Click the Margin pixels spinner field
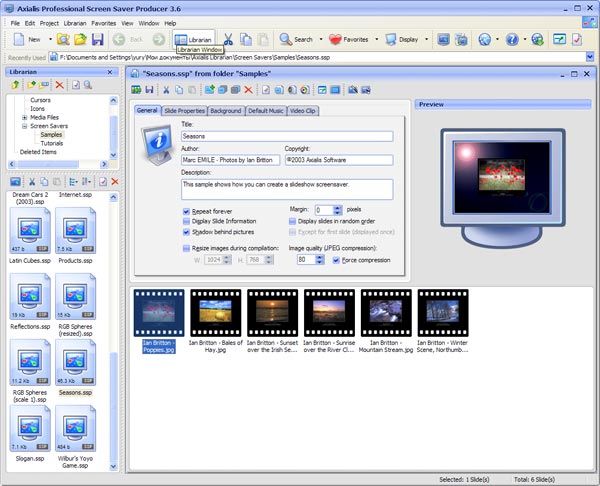Viewport: 600px width, 486px height. click(324, 210)
